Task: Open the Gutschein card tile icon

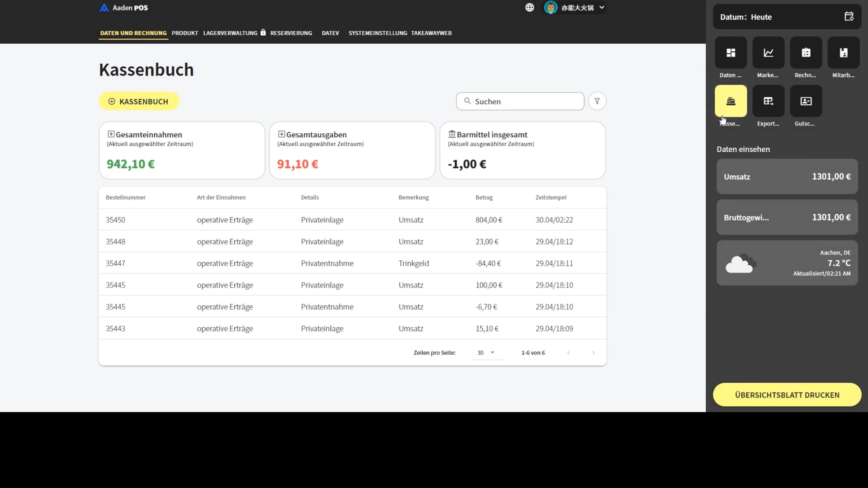Action: coord(806,101)
